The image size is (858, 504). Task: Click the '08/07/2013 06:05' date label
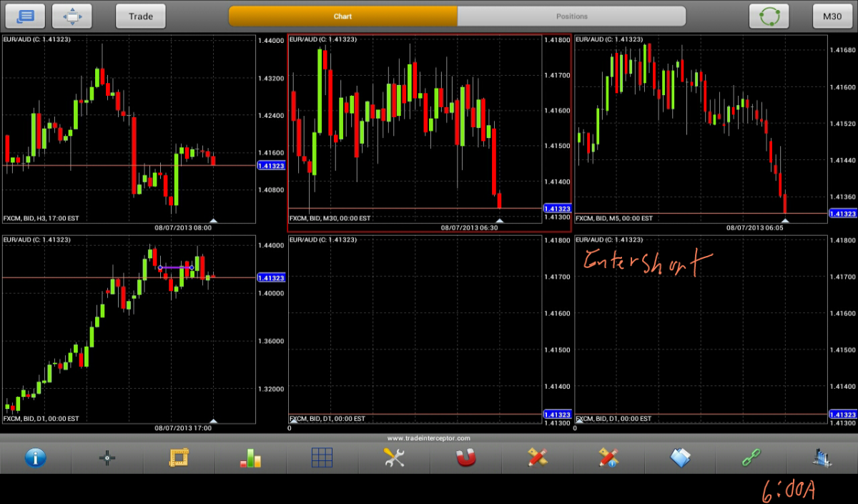(755, 227)
